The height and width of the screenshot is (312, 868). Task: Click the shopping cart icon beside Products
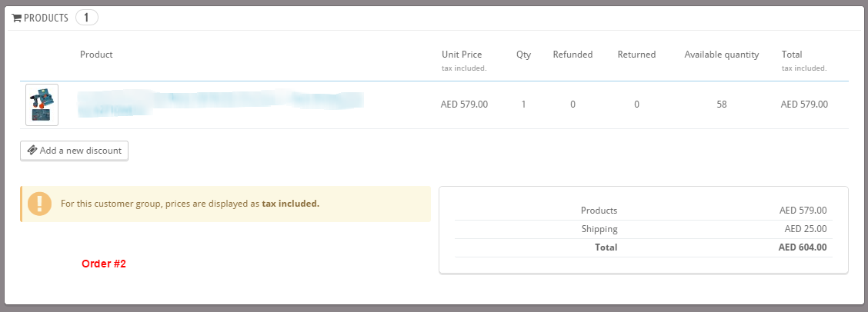(x=17, y=18)
